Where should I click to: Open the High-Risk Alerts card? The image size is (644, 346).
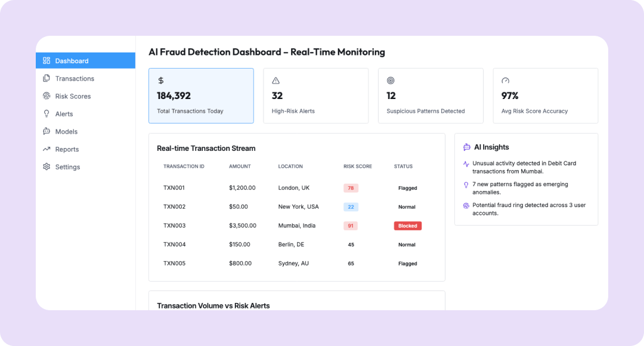315,95
